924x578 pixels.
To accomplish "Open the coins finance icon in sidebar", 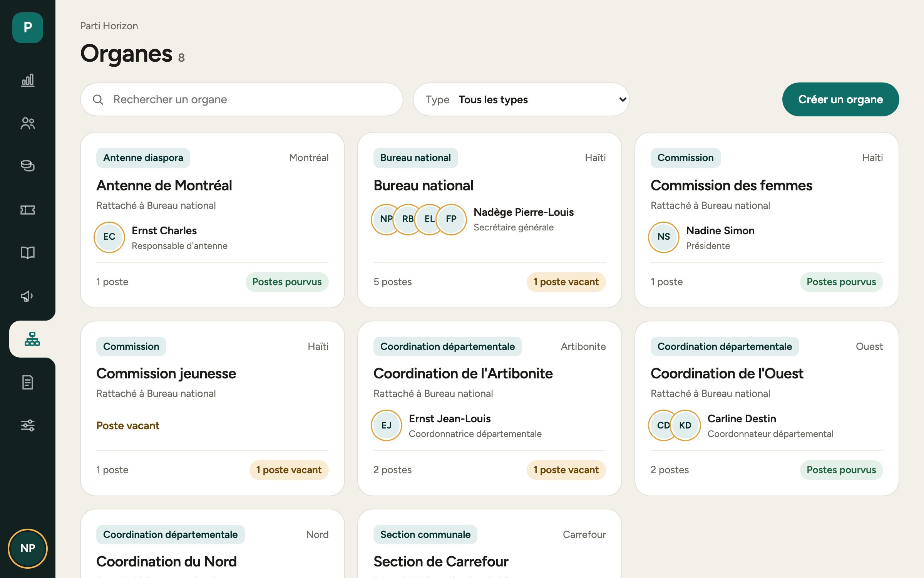I will 27,166.
